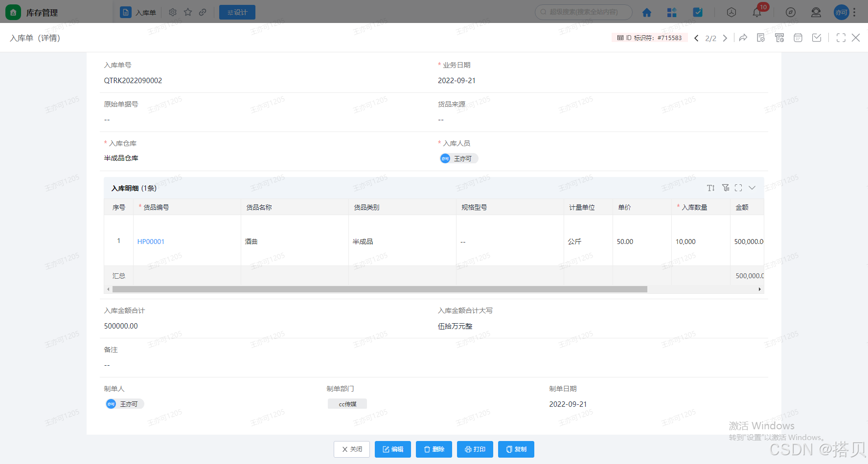Click the 伍拾万元整 amount text
Screen dimensions: 868x464
455,326
